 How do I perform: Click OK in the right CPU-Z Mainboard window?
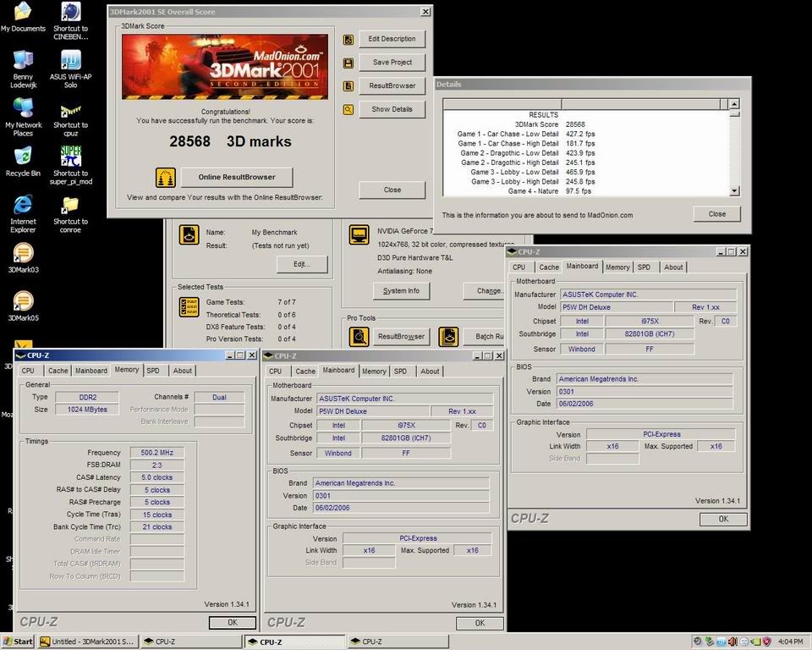click(723, 518)
